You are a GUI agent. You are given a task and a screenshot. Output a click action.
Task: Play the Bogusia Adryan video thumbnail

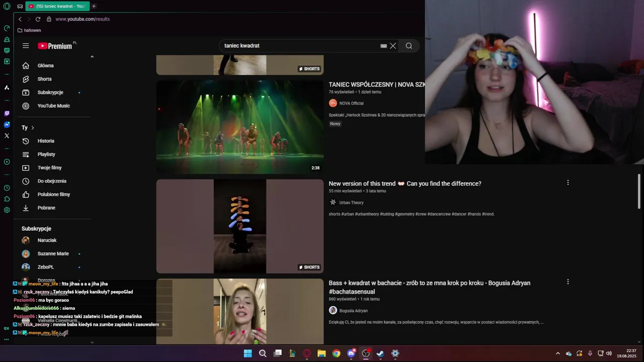pyautogui.click(x=239, y=312)
